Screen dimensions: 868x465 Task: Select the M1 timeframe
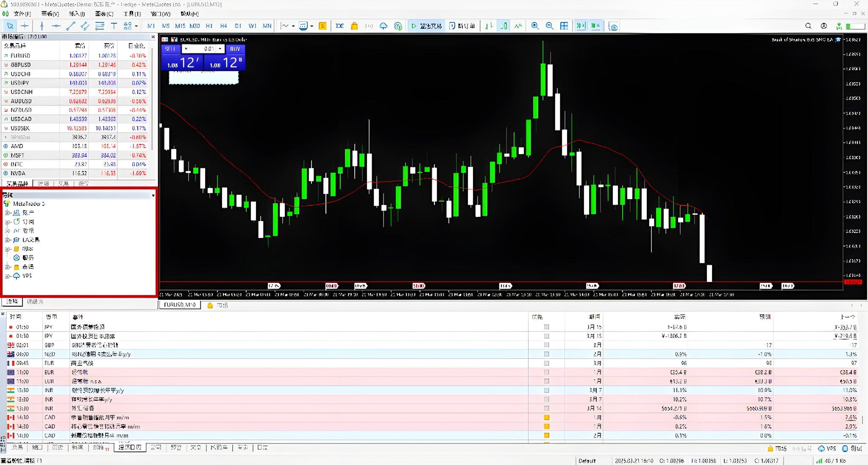(x=151, y=26)
